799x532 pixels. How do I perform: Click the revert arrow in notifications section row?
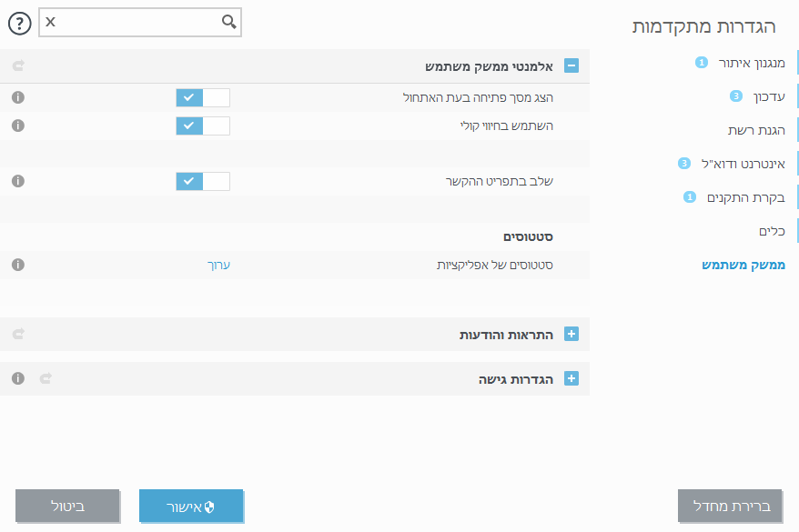point(16,334)
